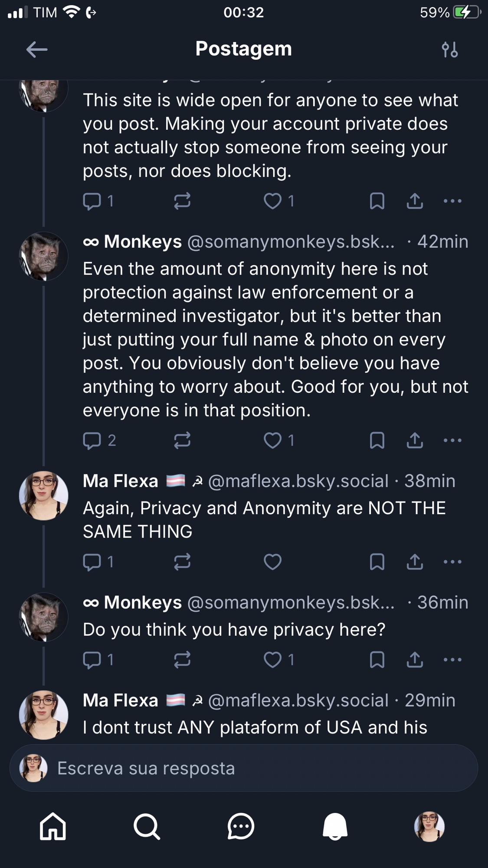Go to the Home tab

point(52,826)
